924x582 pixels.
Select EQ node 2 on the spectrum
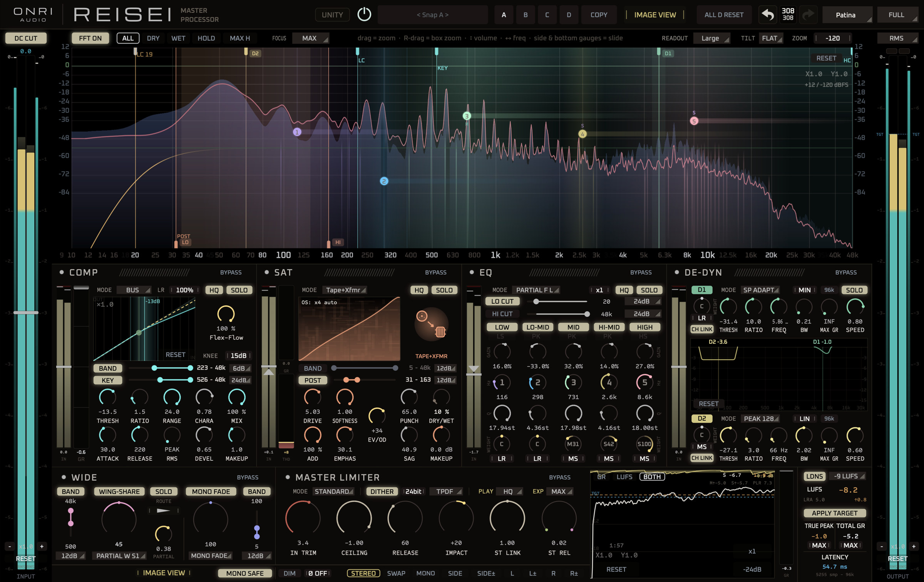point(384,181)
